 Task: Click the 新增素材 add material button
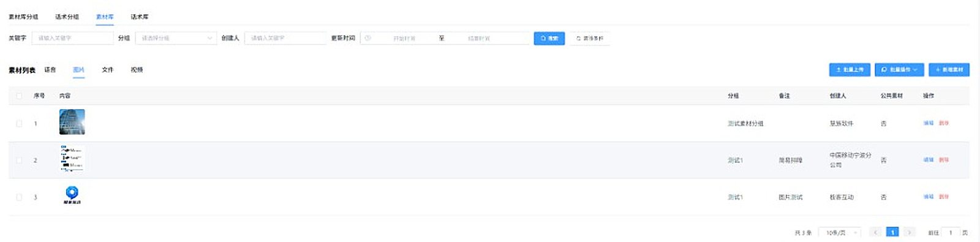[x=949, y=70]
